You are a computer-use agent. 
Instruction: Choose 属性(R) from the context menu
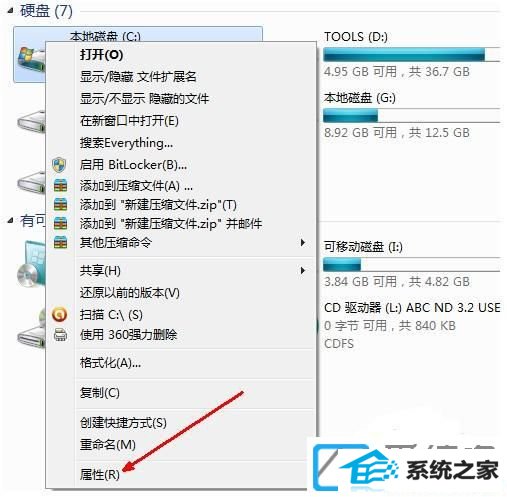coord(100,474)
